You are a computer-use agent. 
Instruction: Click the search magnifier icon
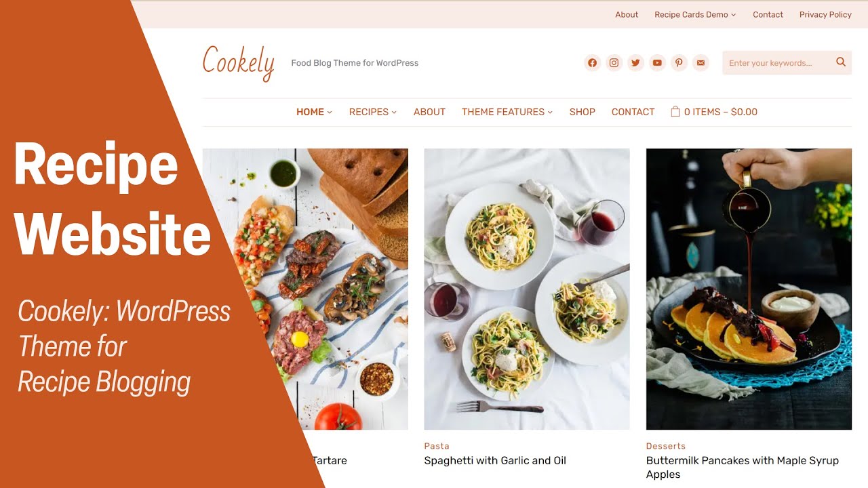(841, 62)
